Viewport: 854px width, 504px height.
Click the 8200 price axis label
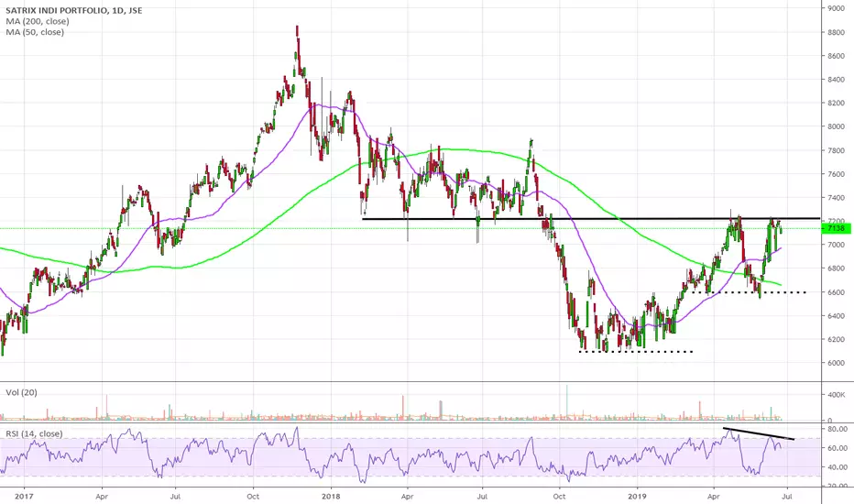coord(836,103)
